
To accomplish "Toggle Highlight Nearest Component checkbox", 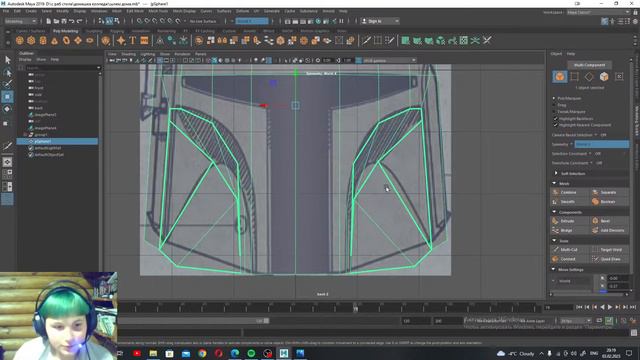I will pos(556,125).
